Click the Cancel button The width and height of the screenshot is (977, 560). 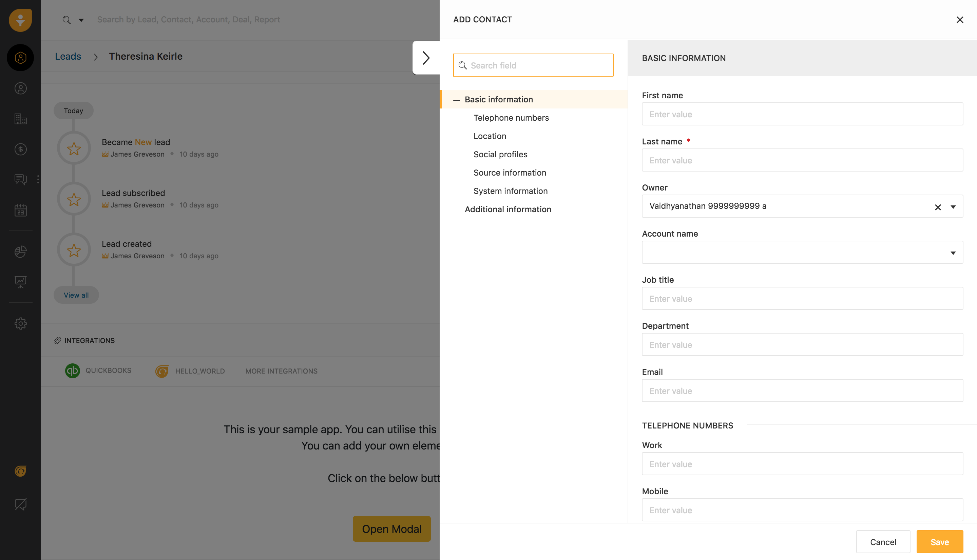883,542
